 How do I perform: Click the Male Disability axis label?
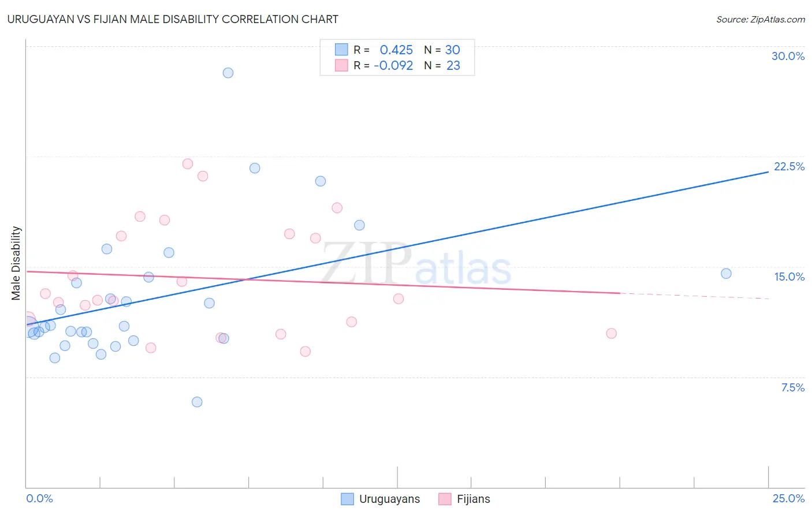[x=16, y=263]
